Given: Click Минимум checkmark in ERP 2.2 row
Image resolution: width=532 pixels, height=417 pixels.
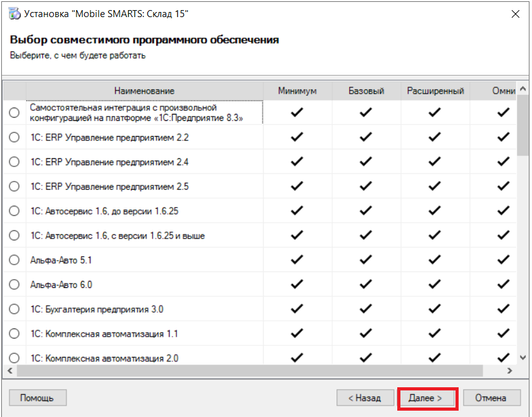Looking at the screenshot, I should coord(297,137).
